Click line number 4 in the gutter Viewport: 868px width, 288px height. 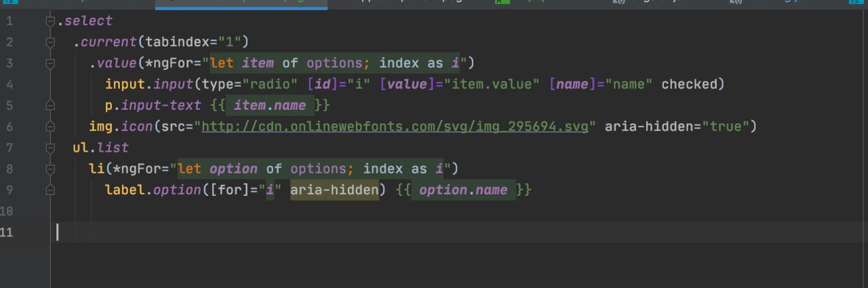9,85
